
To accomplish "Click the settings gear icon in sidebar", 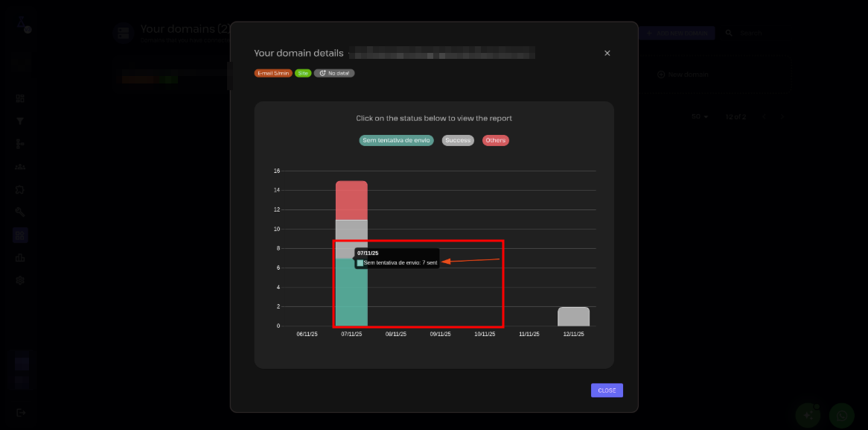I will click(x=20, y=280).
